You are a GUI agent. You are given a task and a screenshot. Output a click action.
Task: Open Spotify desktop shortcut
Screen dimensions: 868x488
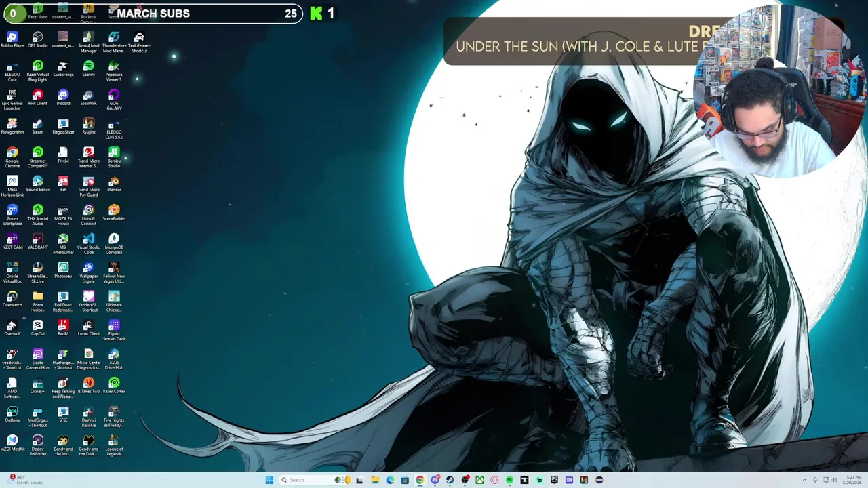tap(88, 69)
